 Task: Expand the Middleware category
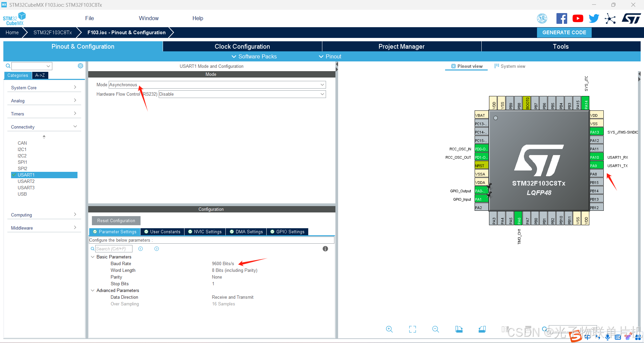tap(44, 228)
